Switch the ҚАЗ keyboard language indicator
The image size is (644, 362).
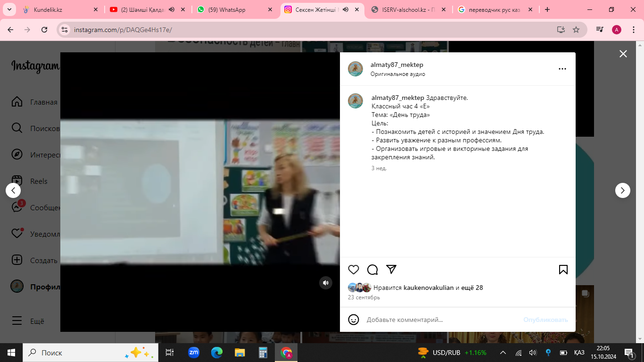click(x=579, y=353)
